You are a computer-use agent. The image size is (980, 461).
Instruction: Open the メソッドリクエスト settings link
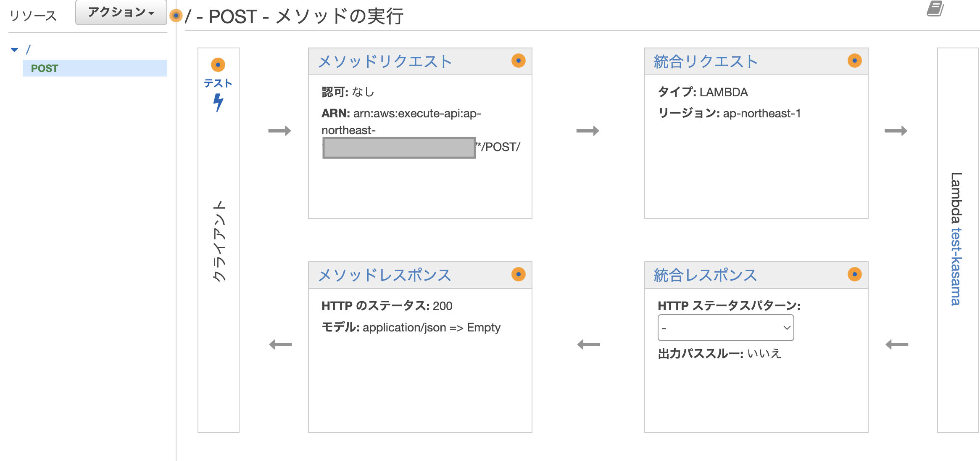(385, 61)
